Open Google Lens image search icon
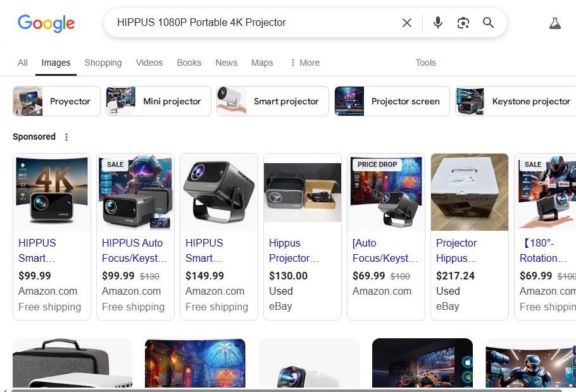The height and width of the screenshot is (392, 576). pyautogui.click(x=463, y=23)
